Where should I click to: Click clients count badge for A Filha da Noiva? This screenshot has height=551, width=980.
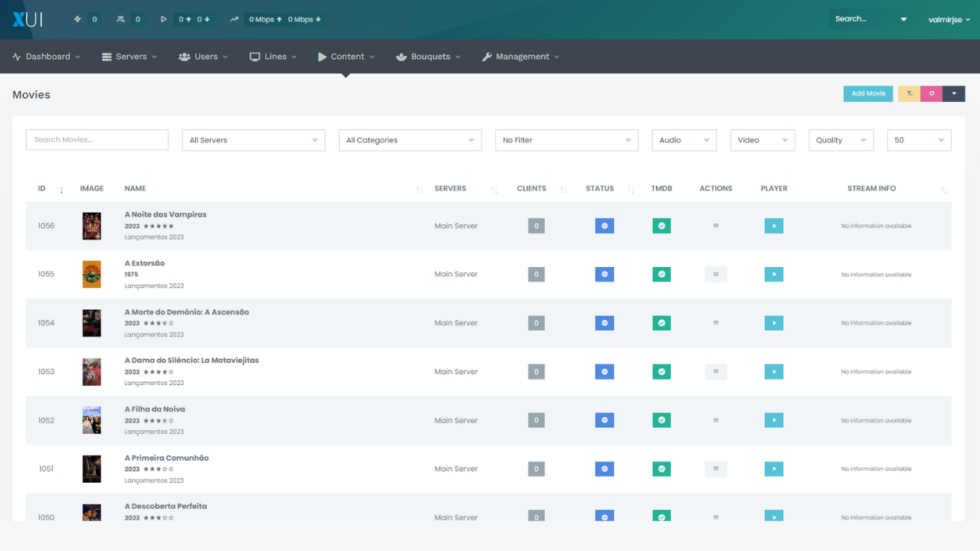(536, 420)
